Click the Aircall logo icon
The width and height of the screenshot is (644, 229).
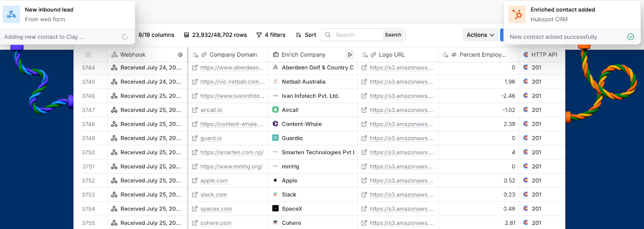click(x=275, y=110)
